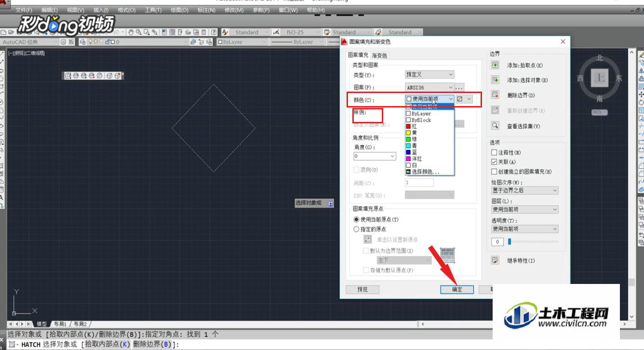Close the Hatch and Gradient dialog
The height and width of the screenshot is (350, 644).
[563, 42]
